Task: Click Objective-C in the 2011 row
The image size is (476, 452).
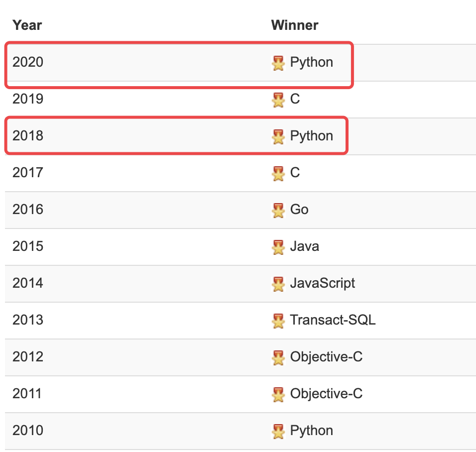Action: point(326,394)
